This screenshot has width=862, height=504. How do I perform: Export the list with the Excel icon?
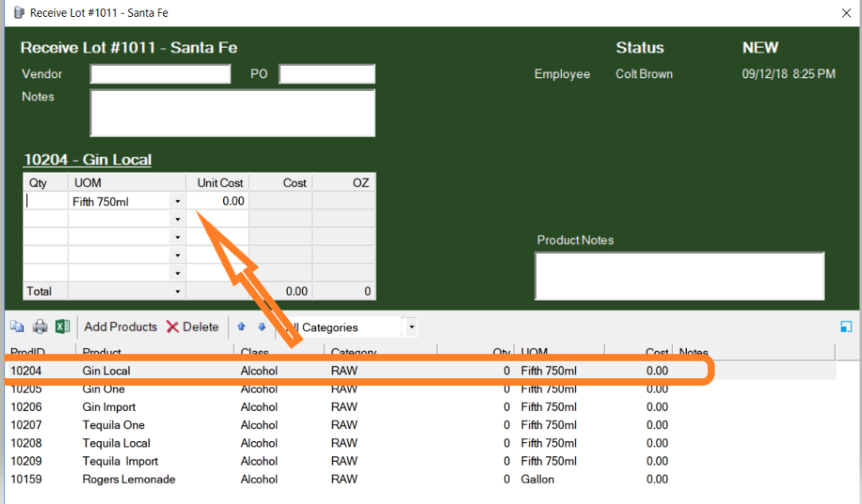(62, 326)
